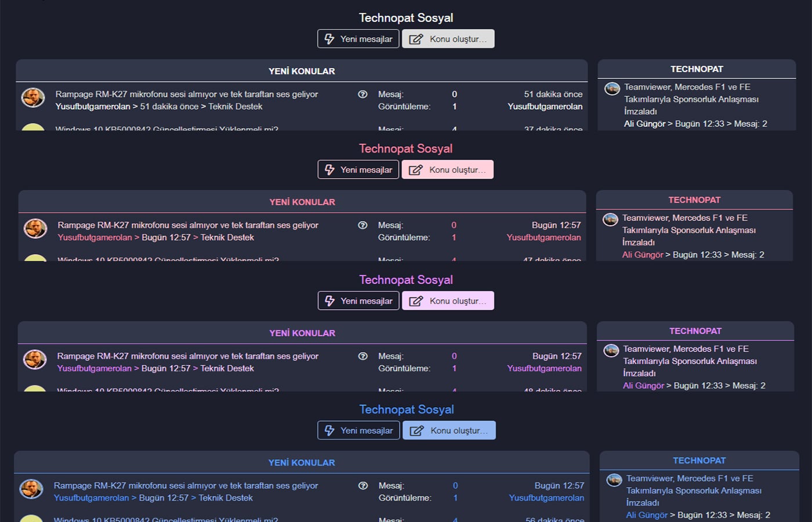Click the question-mark icon under pink YENİ KONULAR header
The image size is (812, 522).
click(362, 225)
